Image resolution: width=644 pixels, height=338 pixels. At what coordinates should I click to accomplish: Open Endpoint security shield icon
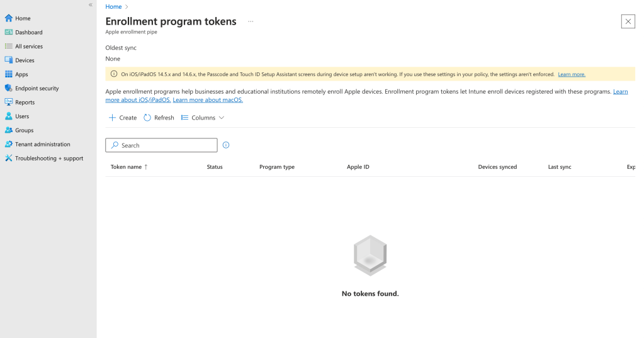(9, 88)
